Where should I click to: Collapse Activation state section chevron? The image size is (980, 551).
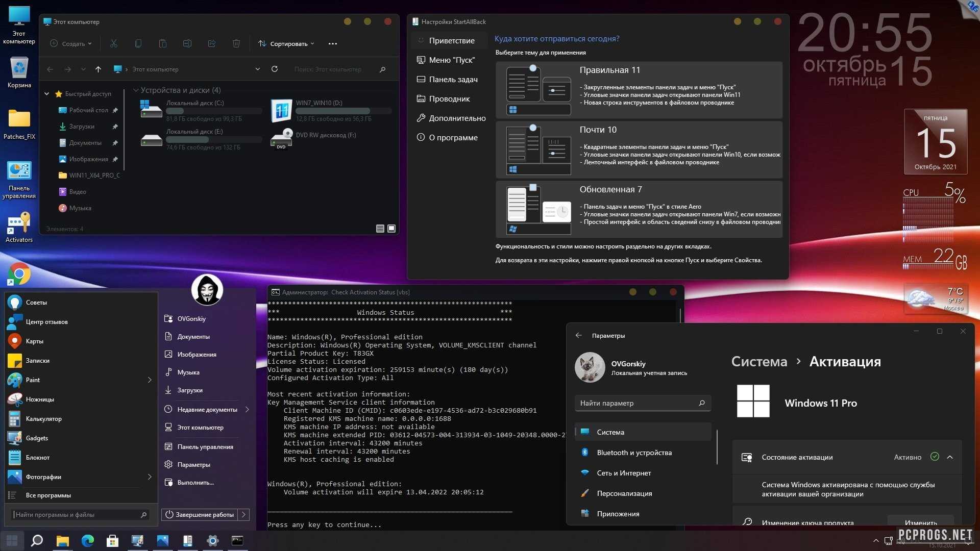(x=950, y=457)
